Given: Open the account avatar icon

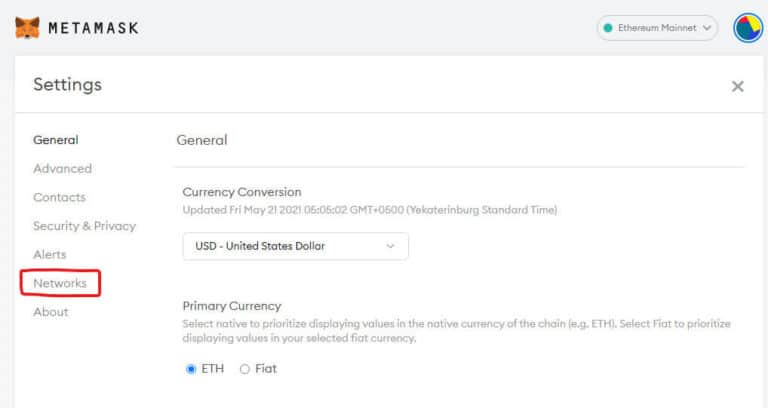Looking at the screenshot, I should 747,28.
